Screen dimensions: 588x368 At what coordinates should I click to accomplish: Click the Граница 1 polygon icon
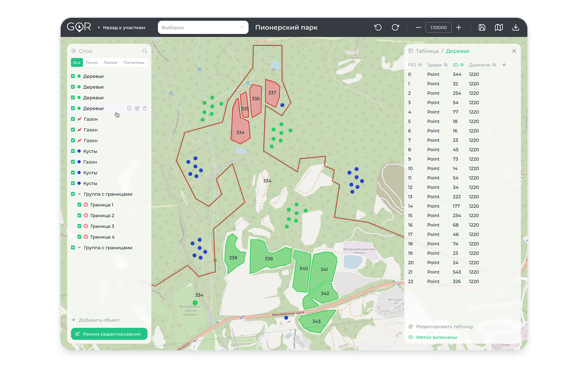pos(86,205)
